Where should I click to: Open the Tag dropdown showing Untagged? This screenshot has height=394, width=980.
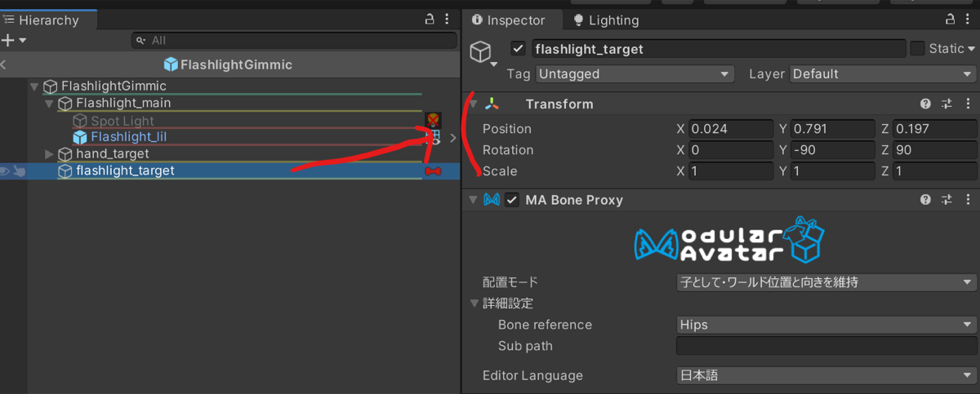tap(635, 74)
